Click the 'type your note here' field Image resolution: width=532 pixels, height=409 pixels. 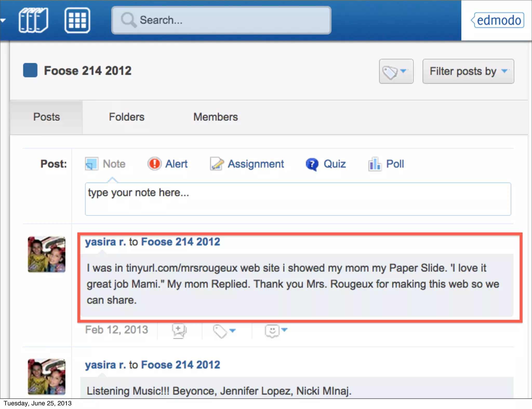298,199
